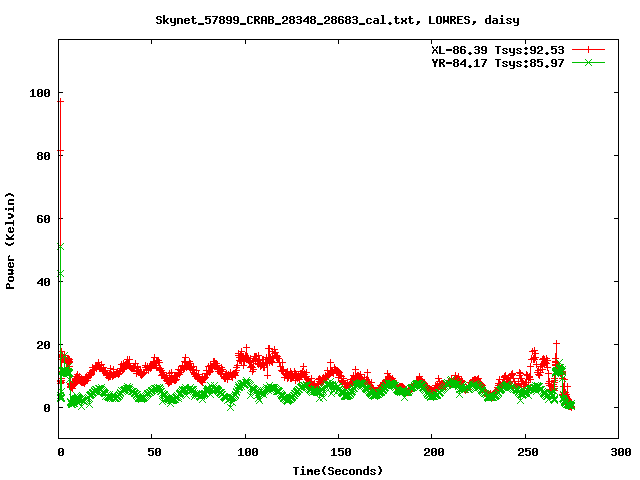640x480 pixels.
Task: Click the green line sample in the legend
Action: coord(588,62)
